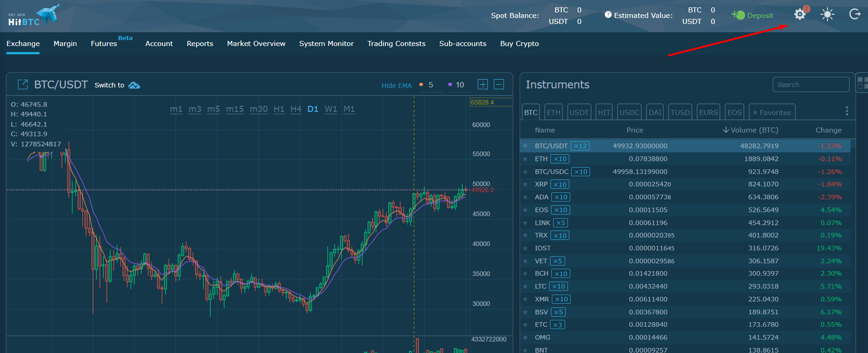Image resolution: width=868 pixels, height=353 pixels.
Task: Set chart timeframe to H4
Action: tap(295, 109)
